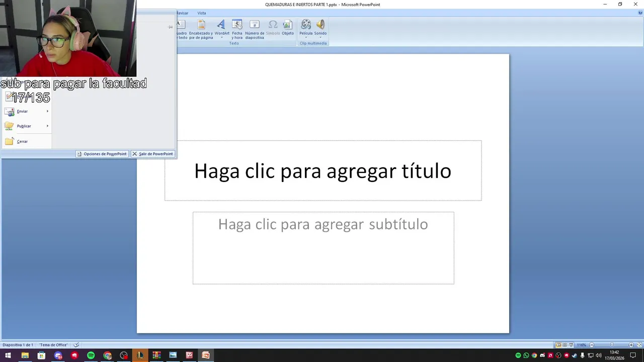Click the Clip multimedia group label
This screenshot has height=362, width=644.
point(313,43)
